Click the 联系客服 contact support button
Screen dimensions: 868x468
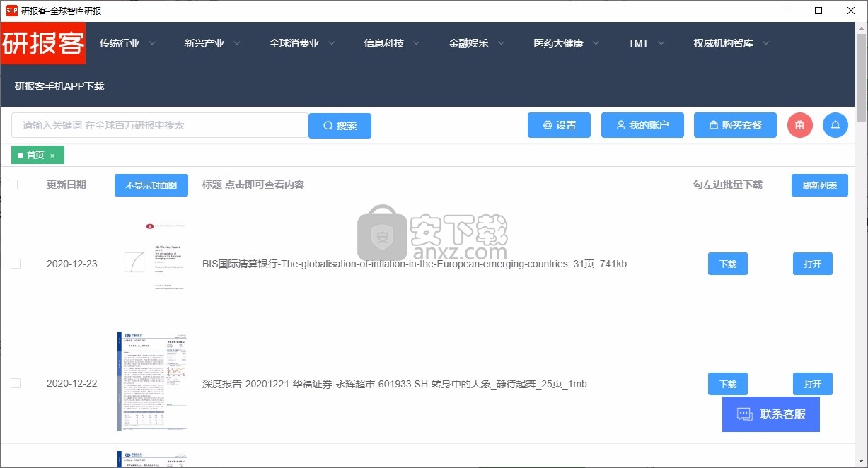(x=771, y=414)
